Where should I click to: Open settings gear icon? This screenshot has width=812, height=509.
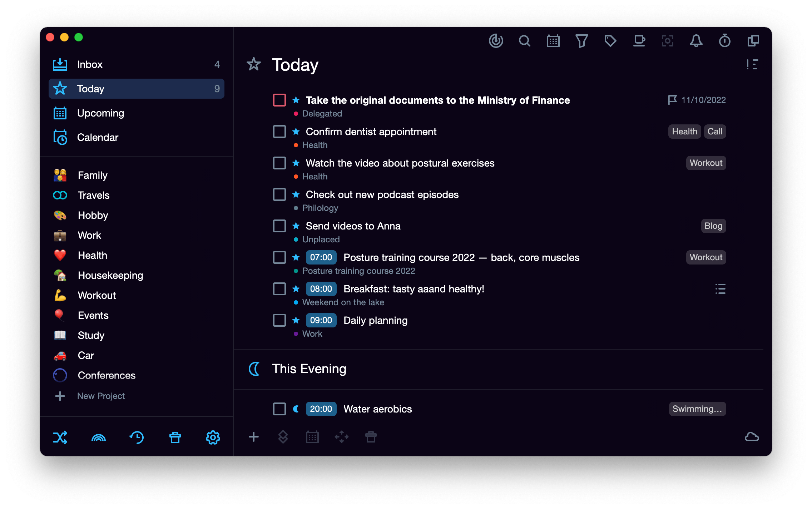point(213,437)
